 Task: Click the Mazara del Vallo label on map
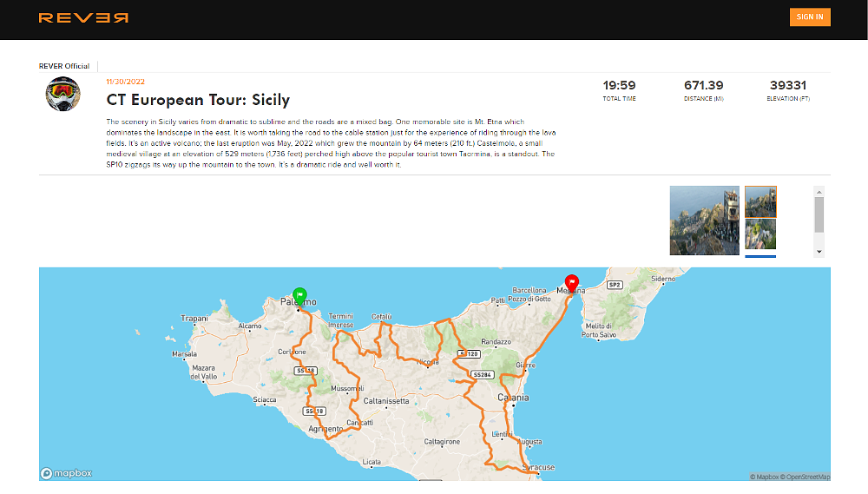(204, 372)
